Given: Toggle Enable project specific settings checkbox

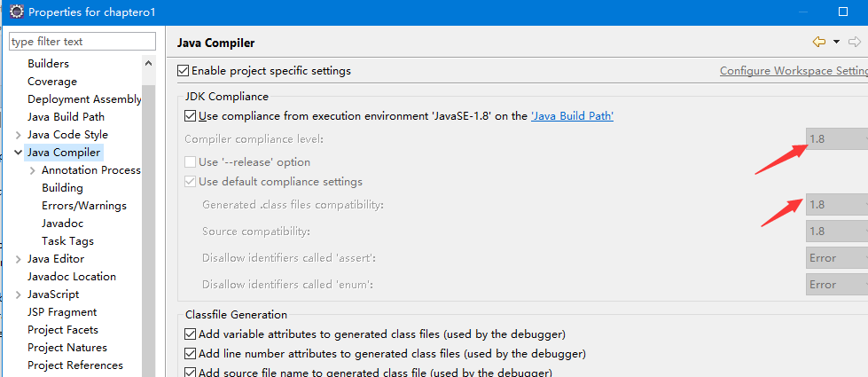Looking at the screenshot, I should [x=184, y=71].
